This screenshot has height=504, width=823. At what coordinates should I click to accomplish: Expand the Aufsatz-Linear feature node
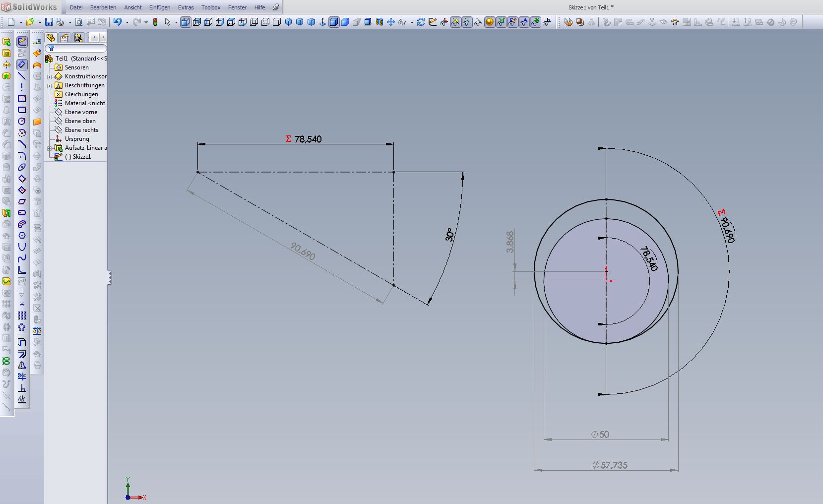pyautogui.click(x=50, y=148)
